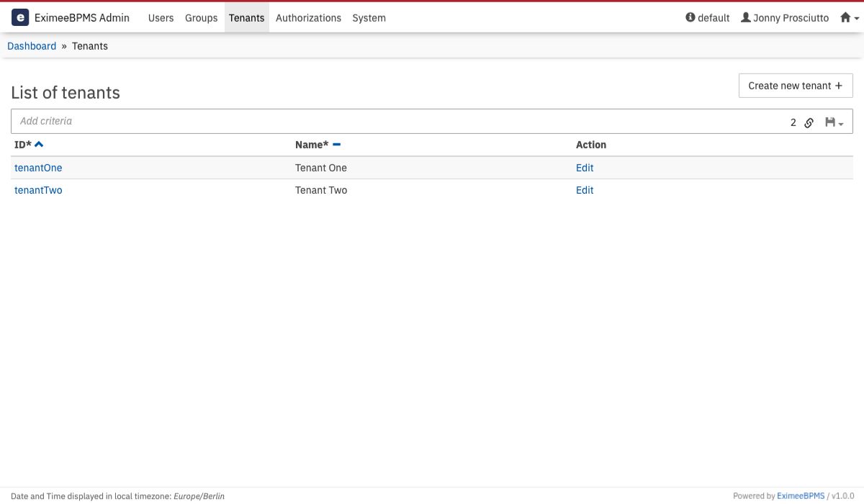Click the Action column header
Viewport: 864px width, 504px height.
(591, 145)
